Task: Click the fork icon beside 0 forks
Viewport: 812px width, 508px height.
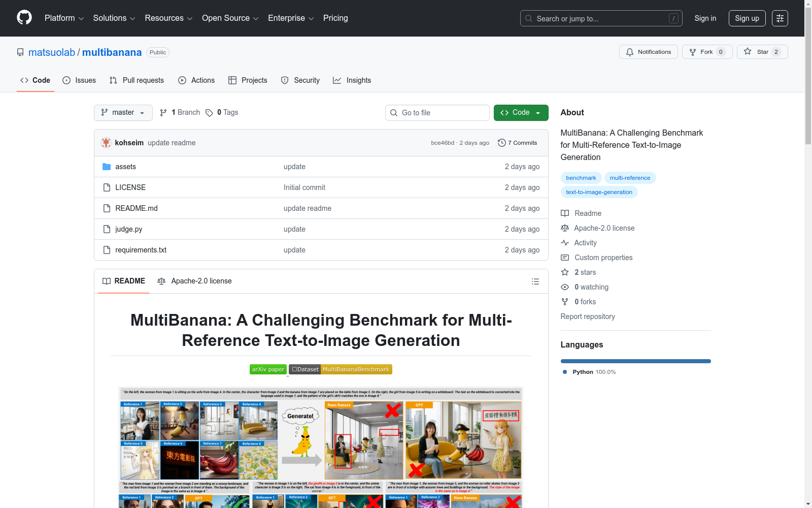Action: tap(565, 302)
